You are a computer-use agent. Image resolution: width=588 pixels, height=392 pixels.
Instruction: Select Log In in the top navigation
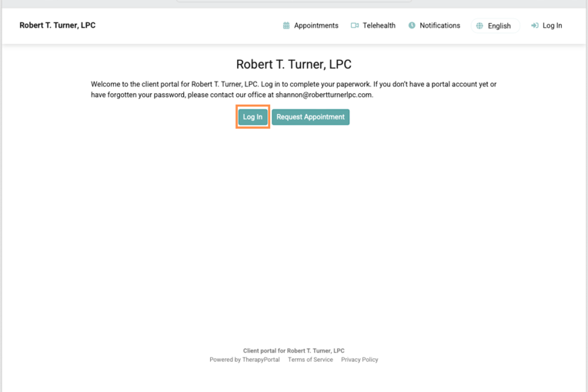tap(546, 25)
